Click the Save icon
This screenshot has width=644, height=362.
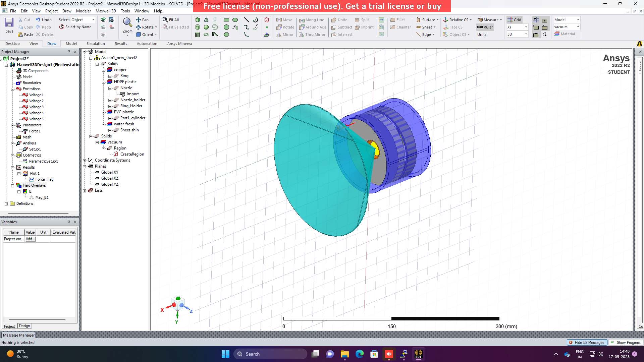9,23
